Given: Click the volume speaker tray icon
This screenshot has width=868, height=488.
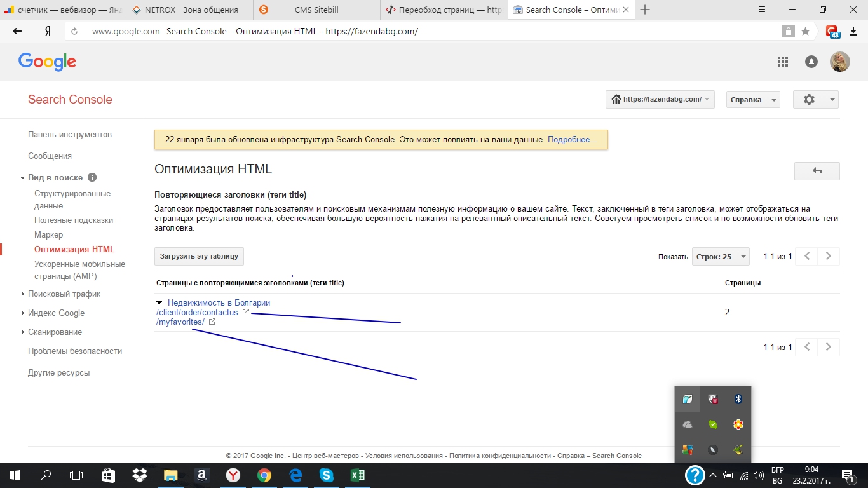Looking at the screenshot, I should click(x=757, y=475).
